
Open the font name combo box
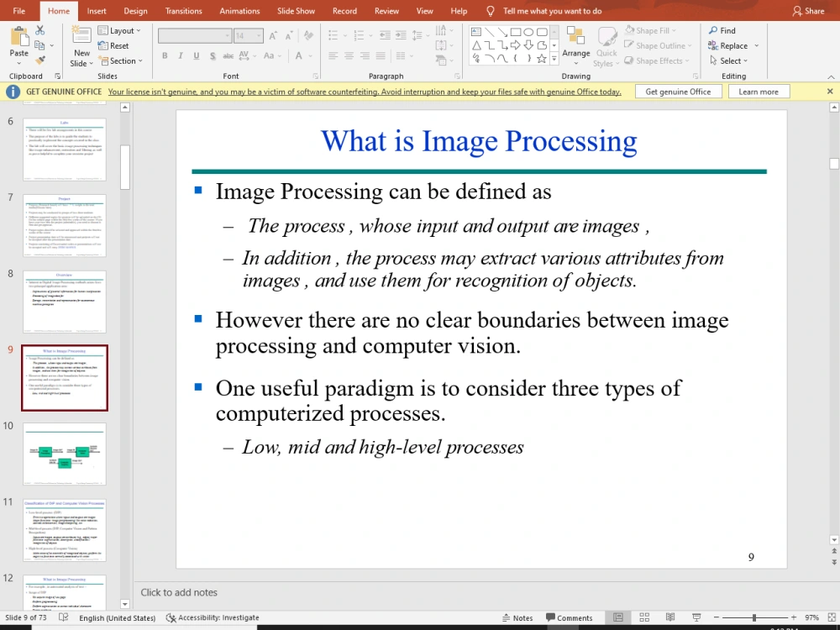(x=195, y=36)
